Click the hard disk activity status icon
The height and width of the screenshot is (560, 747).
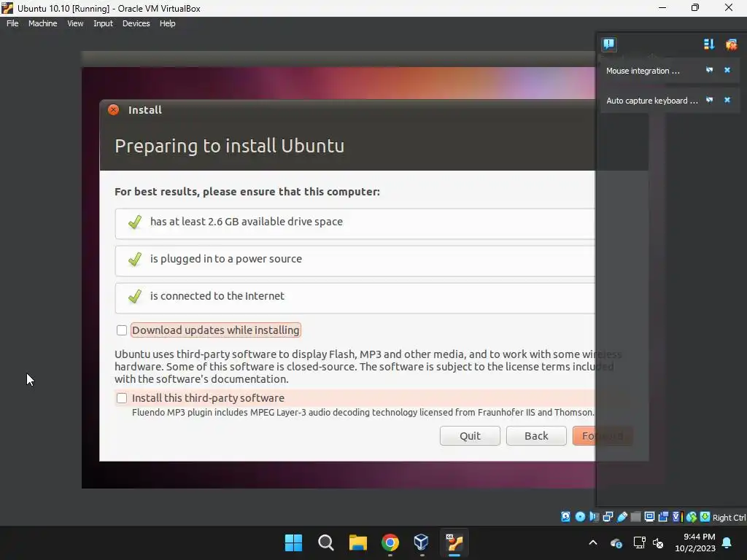(x=565, y=517)
